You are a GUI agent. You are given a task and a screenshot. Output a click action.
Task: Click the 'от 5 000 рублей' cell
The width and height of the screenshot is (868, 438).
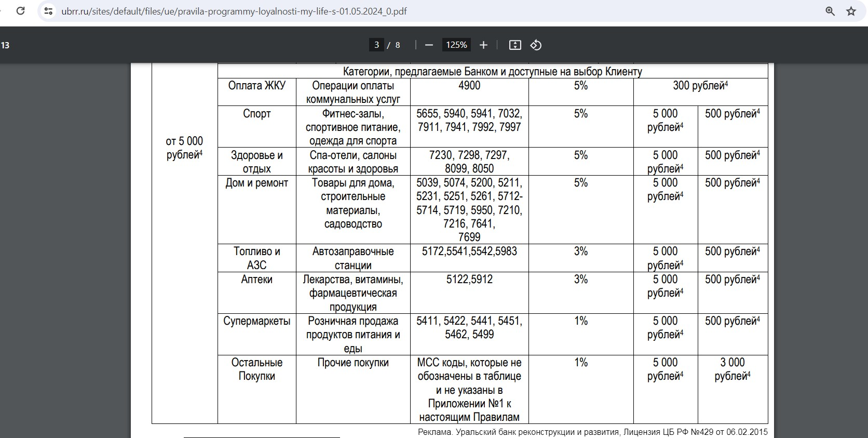(x=184, y=244)
